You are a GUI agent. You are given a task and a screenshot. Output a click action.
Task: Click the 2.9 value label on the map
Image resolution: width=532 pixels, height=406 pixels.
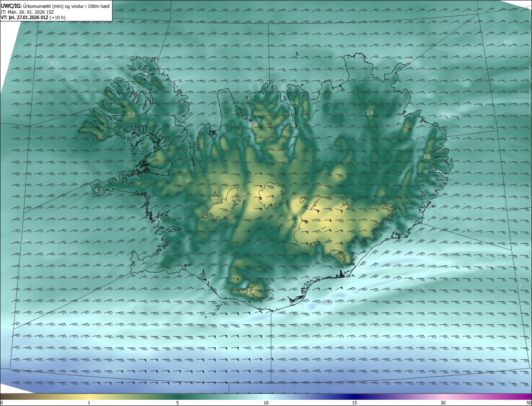[254, 124]
